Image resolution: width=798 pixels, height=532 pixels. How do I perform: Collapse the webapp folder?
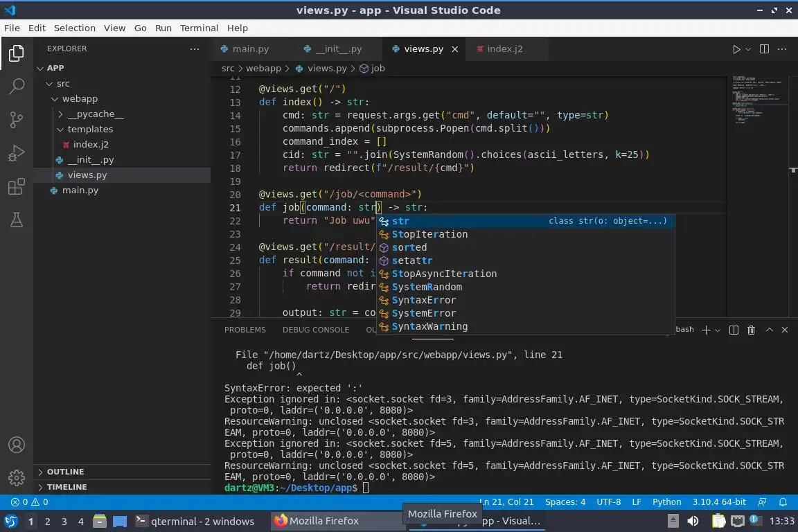click(x=122, y=98)
